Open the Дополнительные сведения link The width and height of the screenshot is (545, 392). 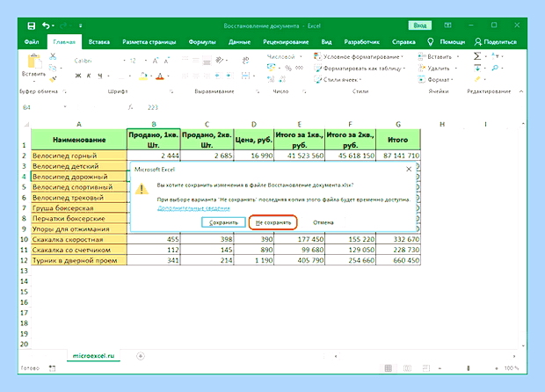(193, 208)
